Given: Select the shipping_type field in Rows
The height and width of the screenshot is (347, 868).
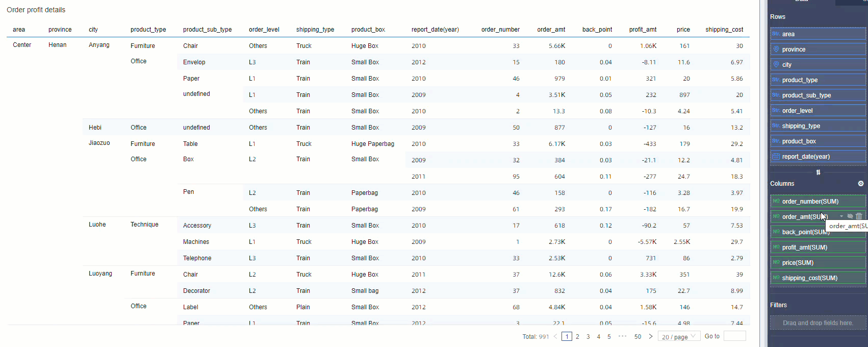Looking at the screenshot, I should pos(818,126).
